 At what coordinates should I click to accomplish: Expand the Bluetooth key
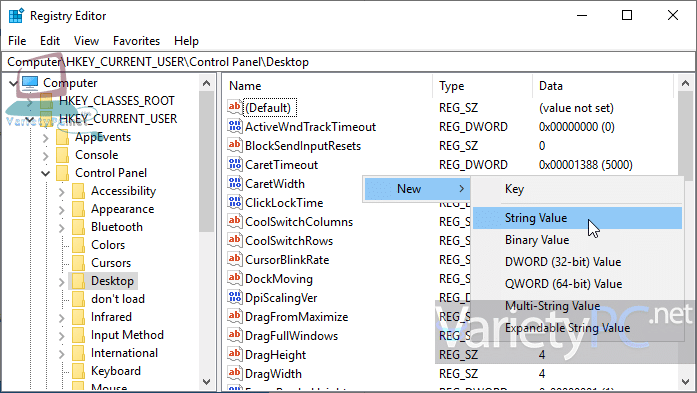(61, 228)
